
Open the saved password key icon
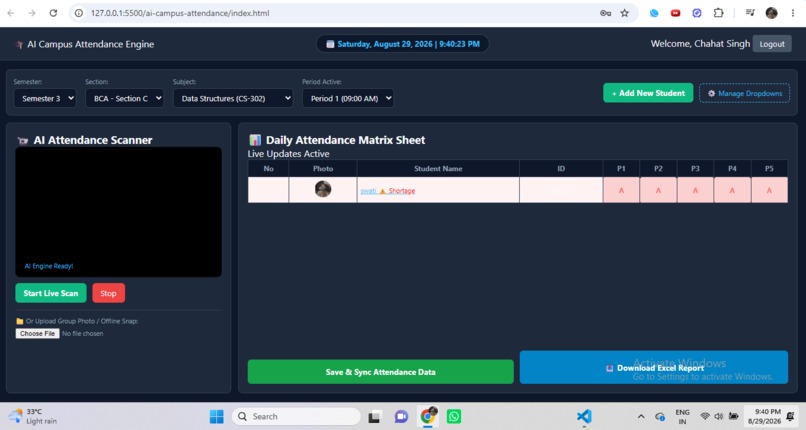click(x=605, y=13)
